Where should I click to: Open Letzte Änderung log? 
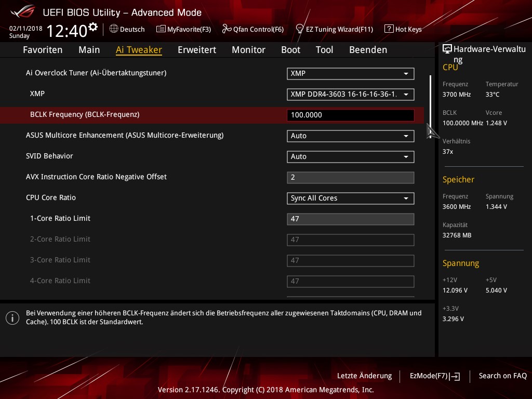(x=364, y=376)
